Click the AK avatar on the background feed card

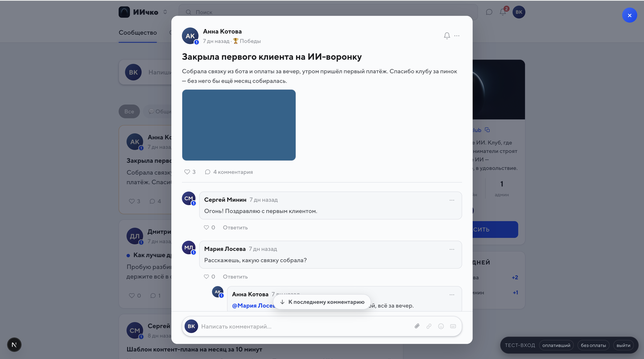(x=135, y=142)
